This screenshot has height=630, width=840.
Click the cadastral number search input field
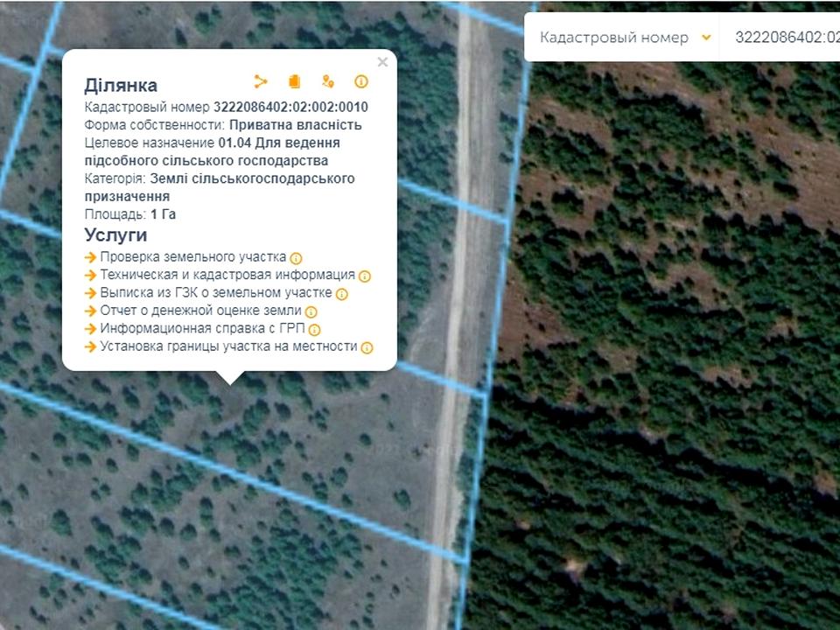coord(783,38)
